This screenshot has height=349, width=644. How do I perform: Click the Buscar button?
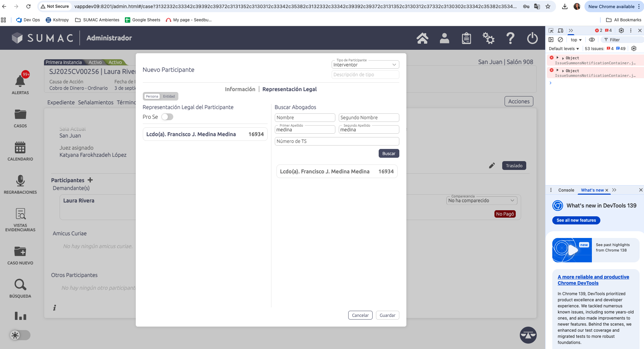389,153
